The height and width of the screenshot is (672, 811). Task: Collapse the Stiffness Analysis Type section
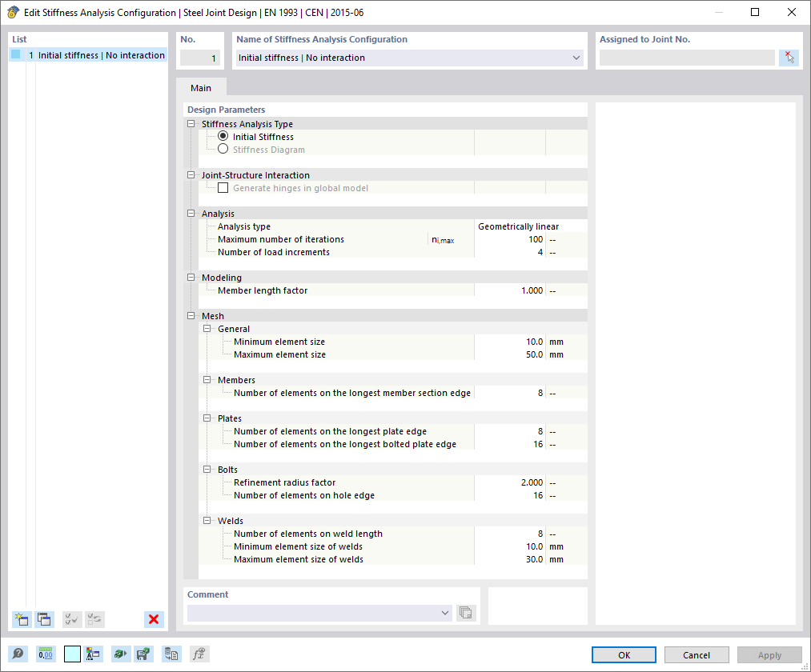click(x=191, y=123)
